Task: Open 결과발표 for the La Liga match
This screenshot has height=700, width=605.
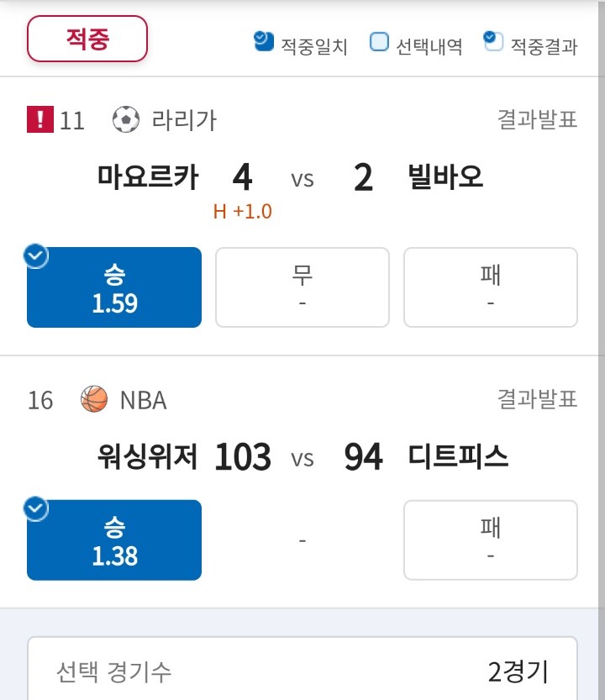Action: click(x=537, y=119)
